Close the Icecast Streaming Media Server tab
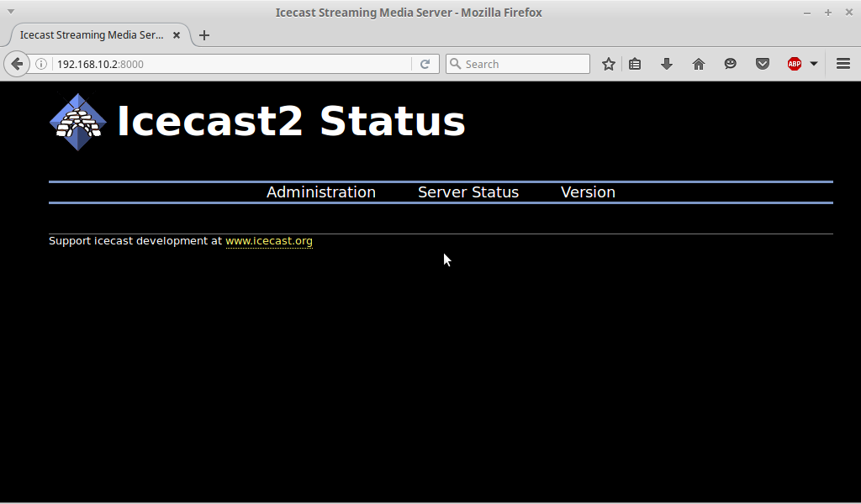 coord(177,35)
